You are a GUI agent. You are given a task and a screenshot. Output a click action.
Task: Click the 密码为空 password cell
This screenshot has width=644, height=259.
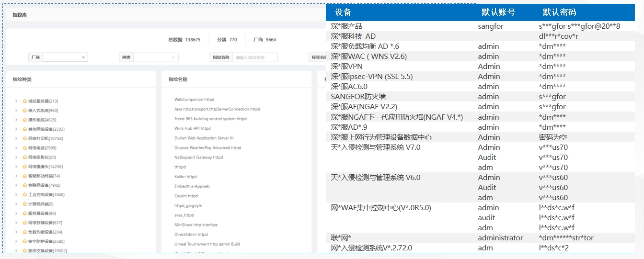coord(553,137)
